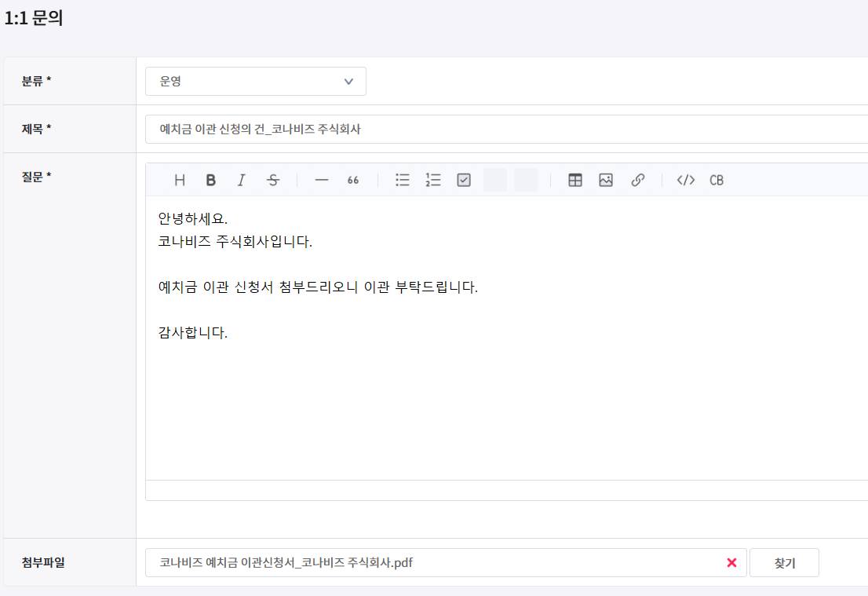
Task: Insert a table into the editor
Action: coord(575,180)
